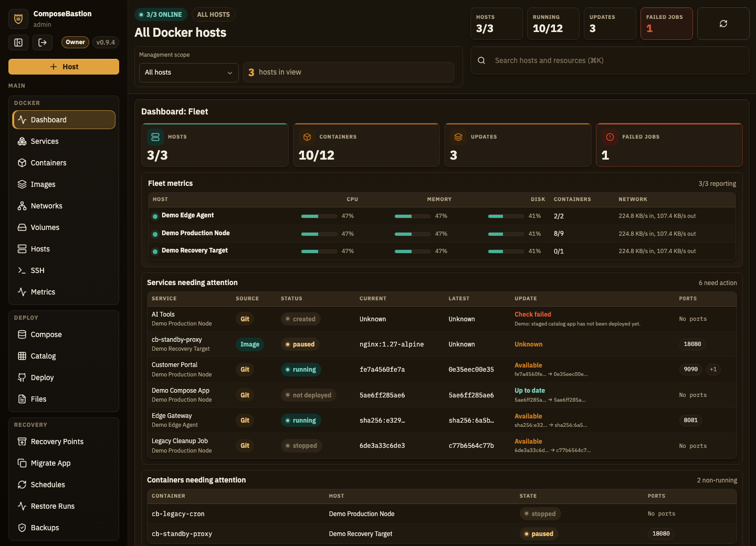
Task: Click the ALL HOSTS pill button
Action: [x=213, y=15]
